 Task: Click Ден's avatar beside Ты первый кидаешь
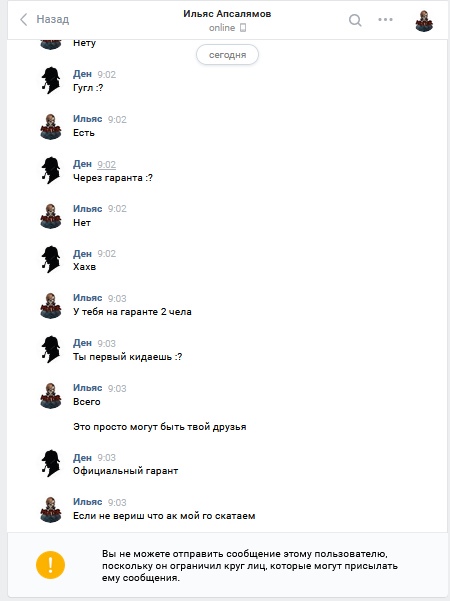pyautogui.click(x=51, y=349)
